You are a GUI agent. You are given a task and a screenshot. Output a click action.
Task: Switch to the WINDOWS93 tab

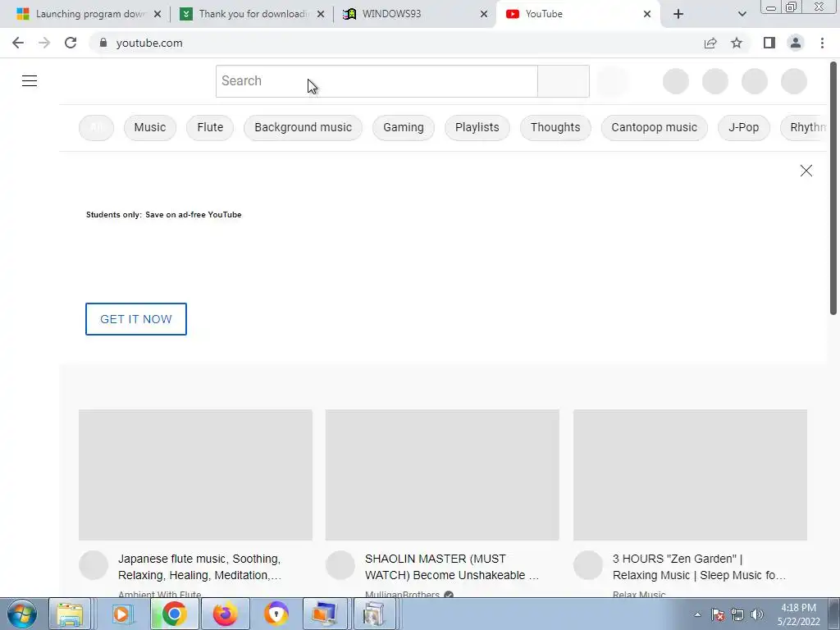click(x=413, y=14)
